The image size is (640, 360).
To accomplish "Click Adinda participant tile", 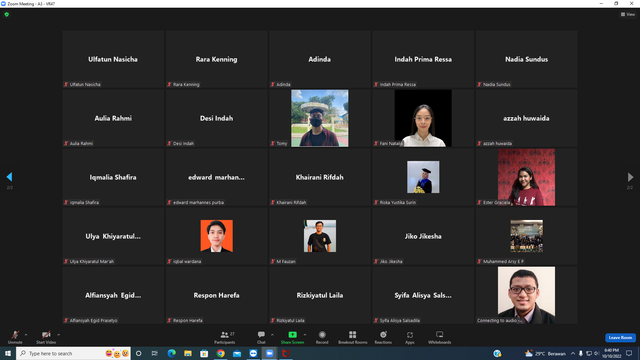I will pos(320,59).
